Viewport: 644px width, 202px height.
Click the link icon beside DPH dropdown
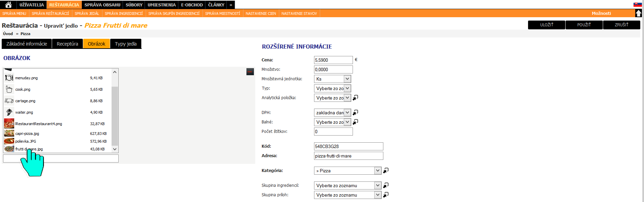(x=355, y=113)
